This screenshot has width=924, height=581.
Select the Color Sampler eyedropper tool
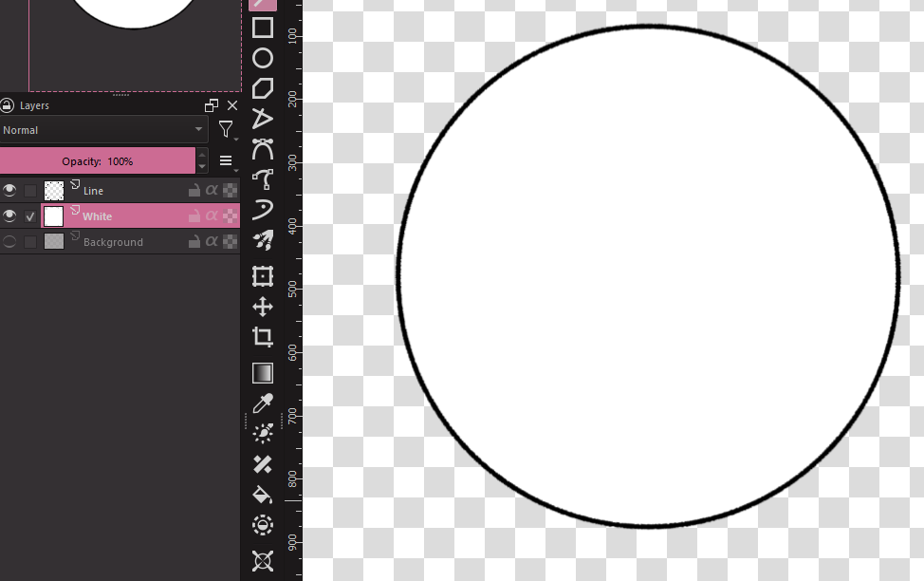point(263,403)
